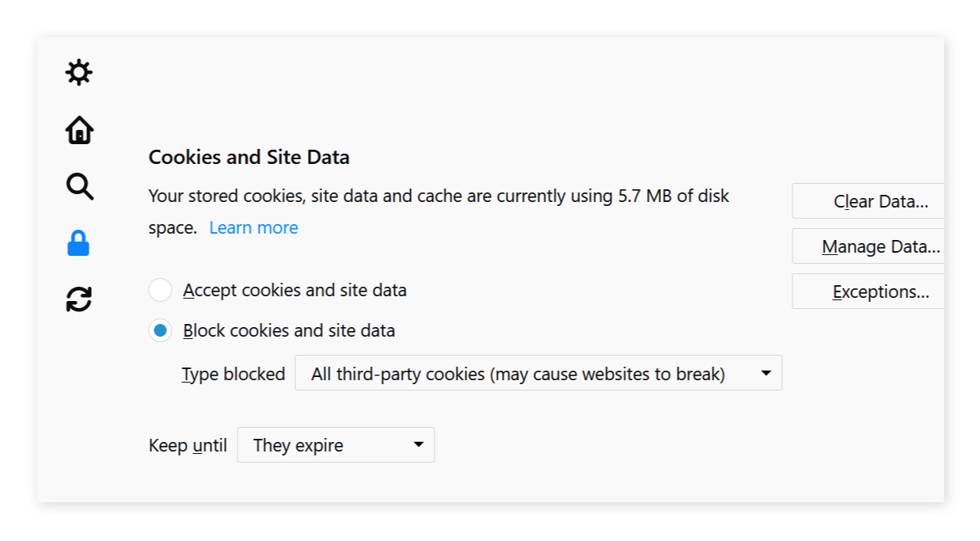Go to the Home section of preferences
The height and width of the screenshot is (541, 980).
coord(79,130)
